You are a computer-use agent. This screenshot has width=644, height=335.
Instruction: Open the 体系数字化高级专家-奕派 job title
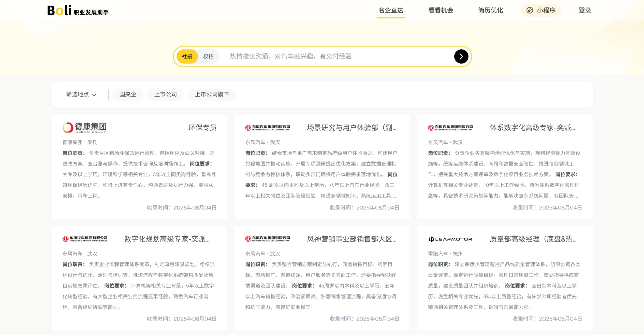coord(533,128)
